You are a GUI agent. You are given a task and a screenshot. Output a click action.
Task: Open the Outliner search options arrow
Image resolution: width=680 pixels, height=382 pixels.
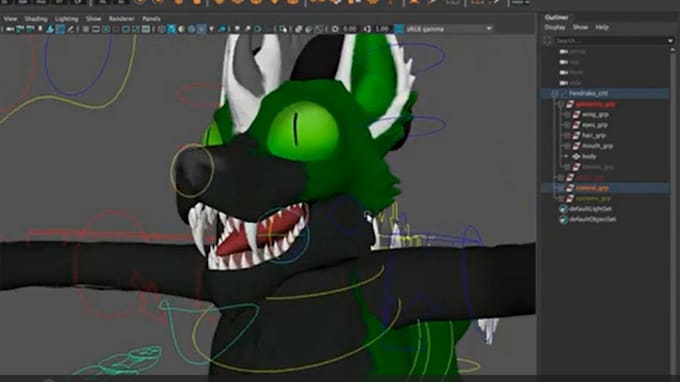tap(670, 40)
